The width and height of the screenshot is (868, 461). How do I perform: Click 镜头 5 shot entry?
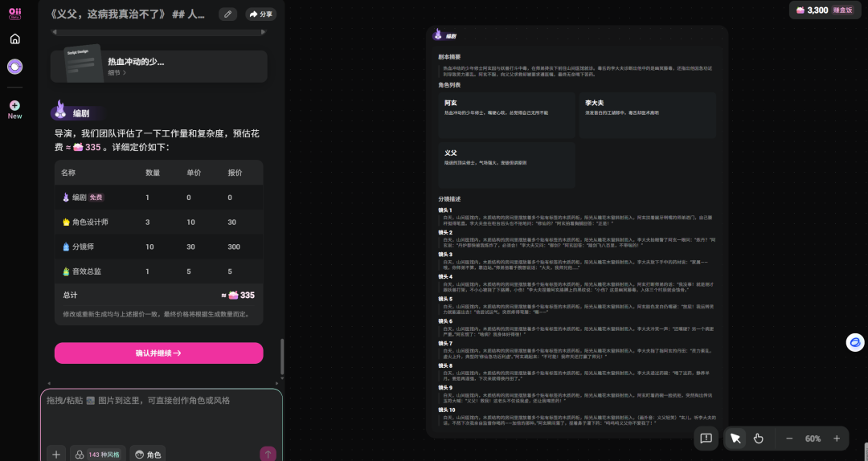pos(577,306)
